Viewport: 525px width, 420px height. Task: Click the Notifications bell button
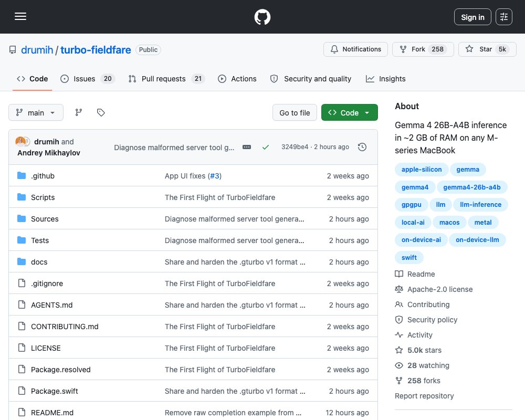355,49
